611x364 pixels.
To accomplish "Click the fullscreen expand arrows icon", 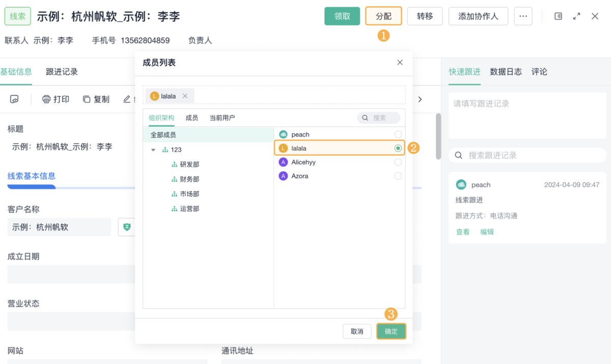I will click(576, 16).
